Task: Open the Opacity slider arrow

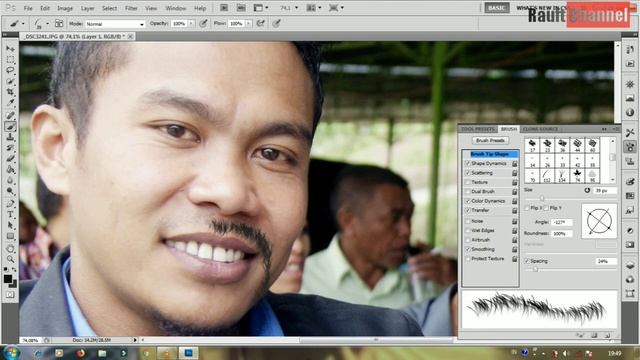Action: [x=191, y=24]
